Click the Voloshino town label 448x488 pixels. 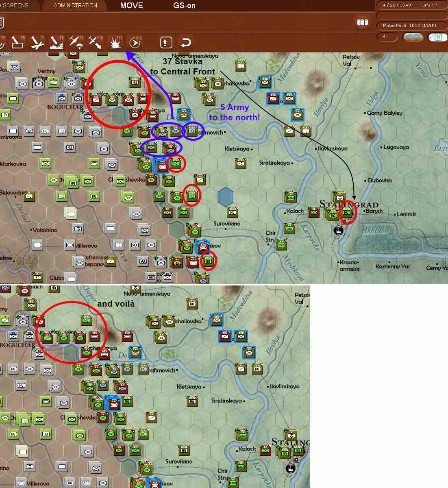(45, 230)
